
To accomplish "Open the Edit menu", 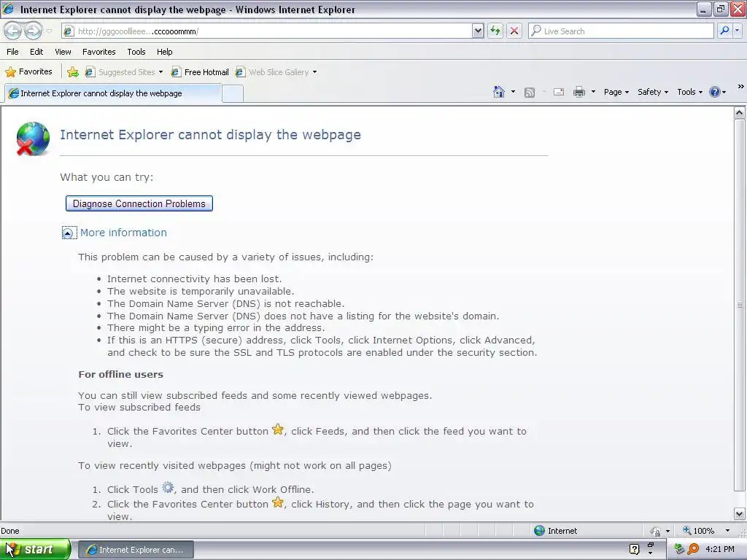I will pyautogui.click(x=36, y=52).
